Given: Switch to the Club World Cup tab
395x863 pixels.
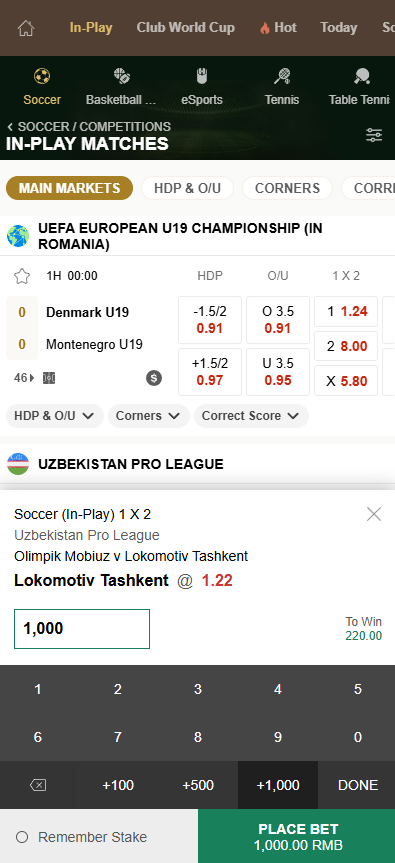Looking at the screenshot, I should pos(185,28).
